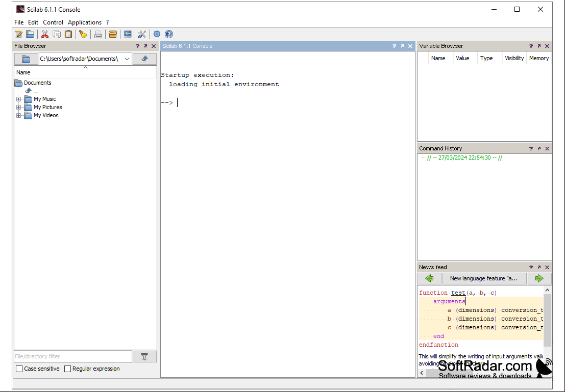
Task: Launch Xcos from the toolbar
Action: click(128, 34)
